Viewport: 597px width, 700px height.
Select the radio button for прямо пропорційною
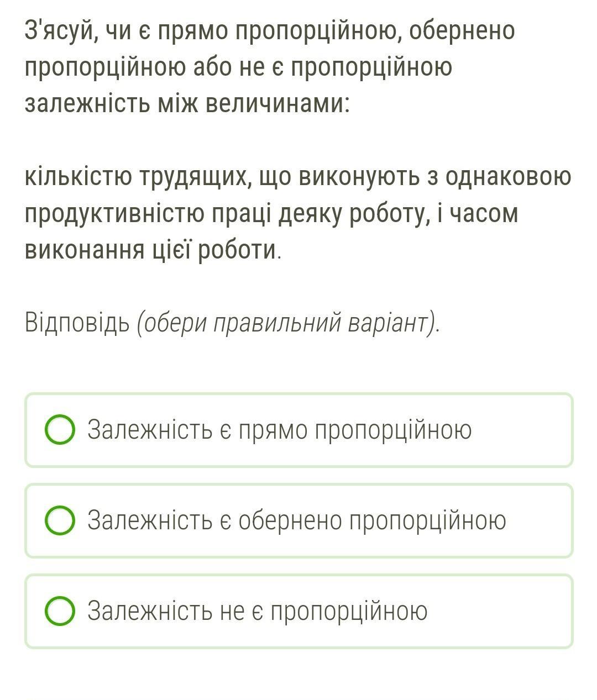click(x=60, y=430)
